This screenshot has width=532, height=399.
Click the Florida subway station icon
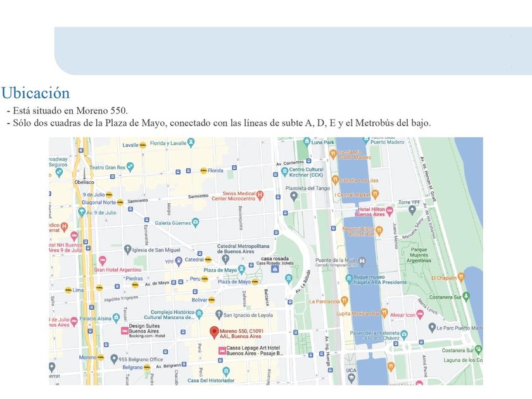coord(203,170)
